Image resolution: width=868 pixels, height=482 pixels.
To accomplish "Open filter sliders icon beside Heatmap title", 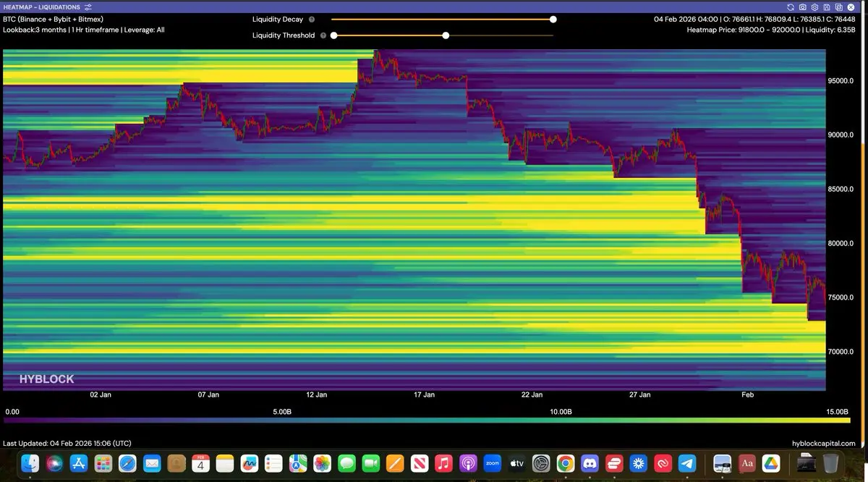I will click(x=88, y=7).
